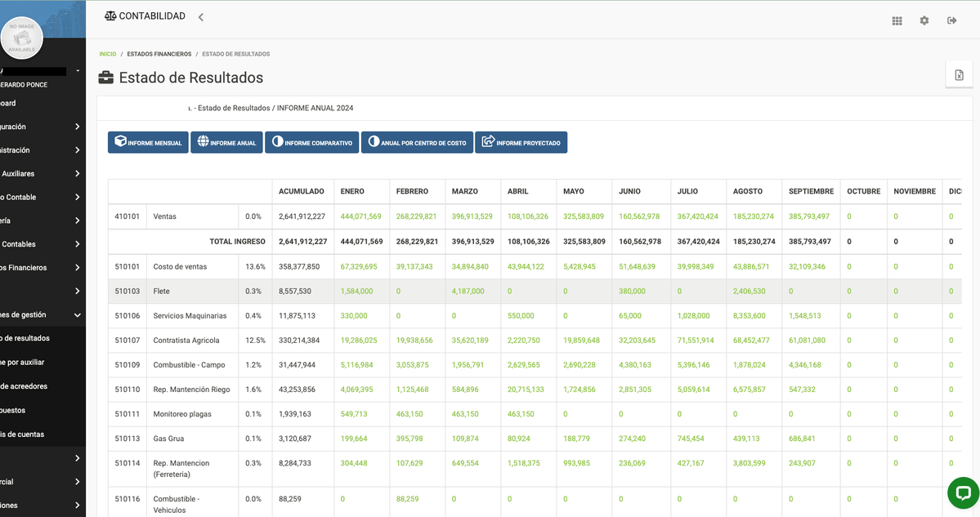Open the live chat bubble widget
The image size is (980, 517).
(963, 492)
